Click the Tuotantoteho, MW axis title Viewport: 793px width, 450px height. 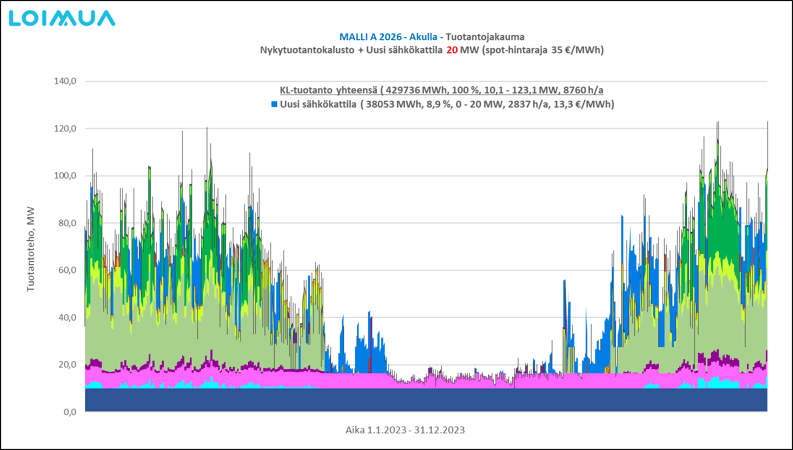click(32, 248)
